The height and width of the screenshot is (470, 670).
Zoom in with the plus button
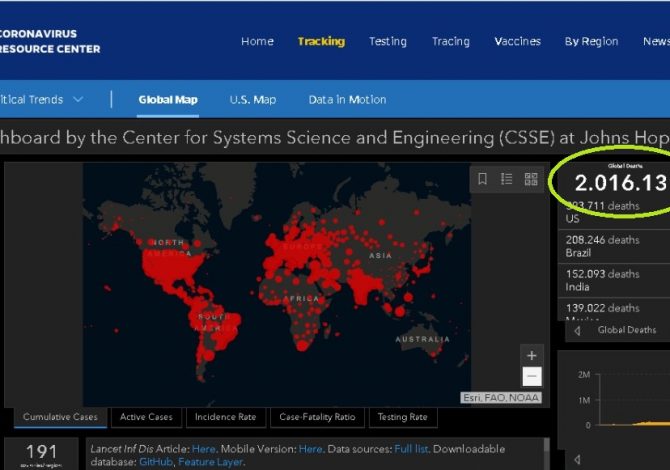(532, 355)
